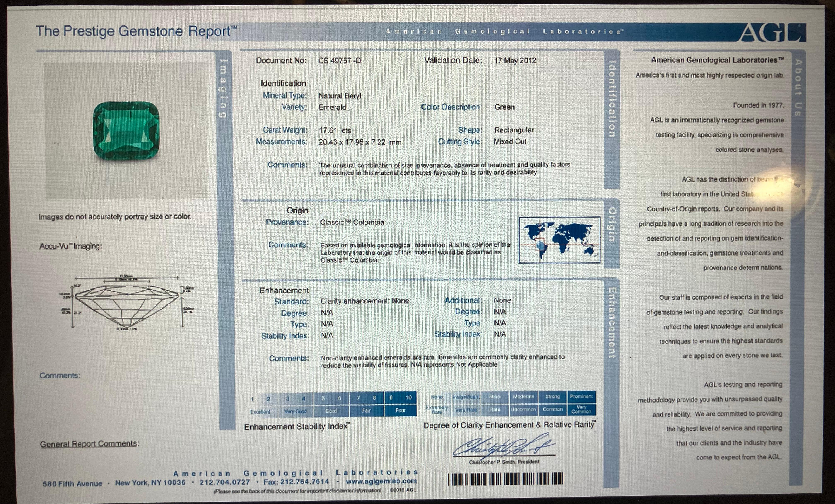Click 'Non-clarity enhanced emeralds are rare' comment

378,357
